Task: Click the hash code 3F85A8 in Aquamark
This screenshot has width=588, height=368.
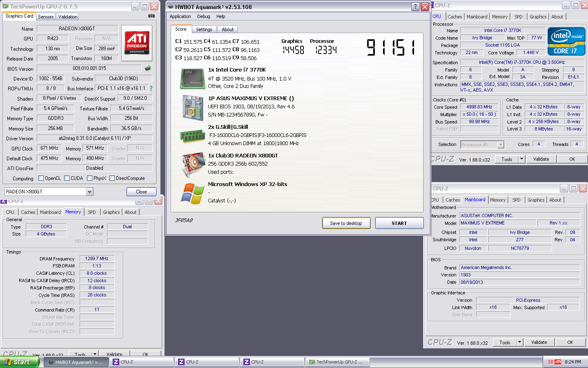Action: (x=184, y=220)
